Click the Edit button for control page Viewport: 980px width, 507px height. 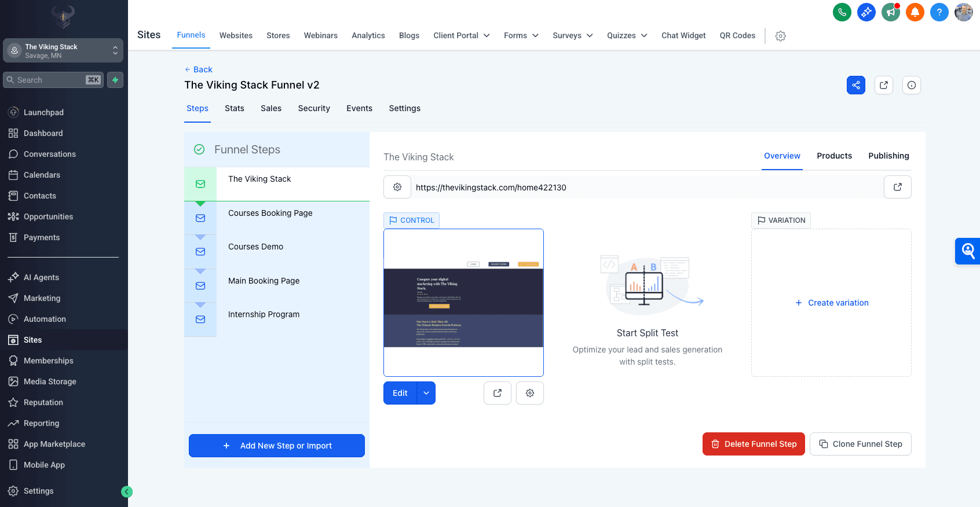pos(400,393)
